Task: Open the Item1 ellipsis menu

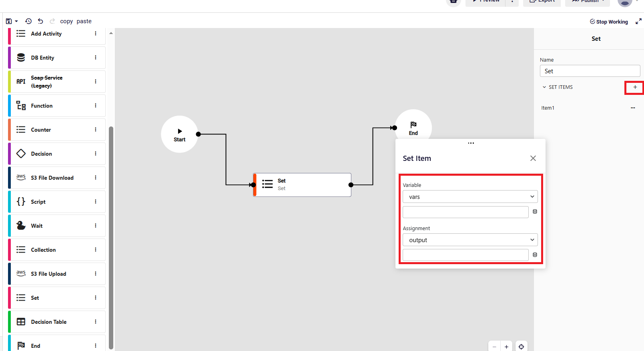Action: tap(633, 108)
